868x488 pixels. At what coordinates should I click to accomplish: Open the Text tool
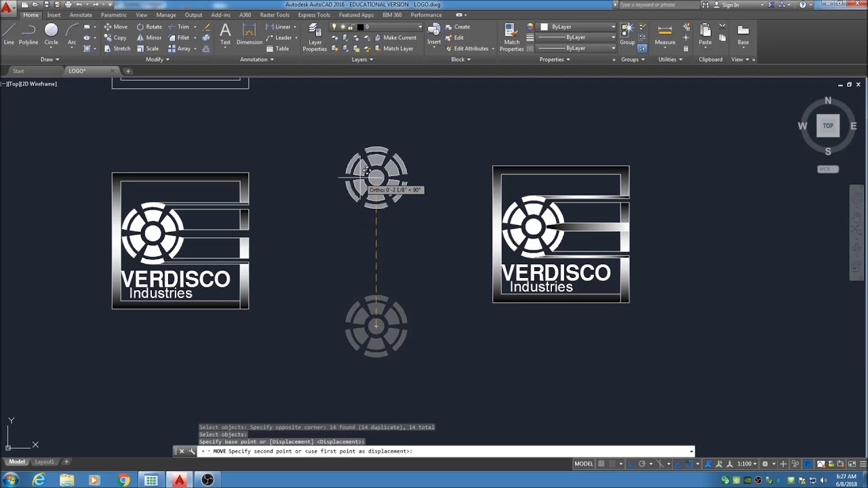(225, 34)
